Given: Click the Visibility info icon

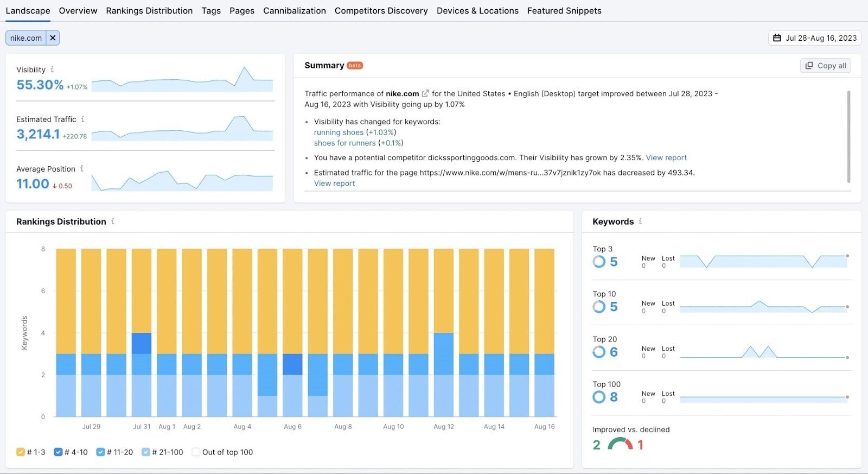Looking at the screenshot, I should [x=52, y=69].
